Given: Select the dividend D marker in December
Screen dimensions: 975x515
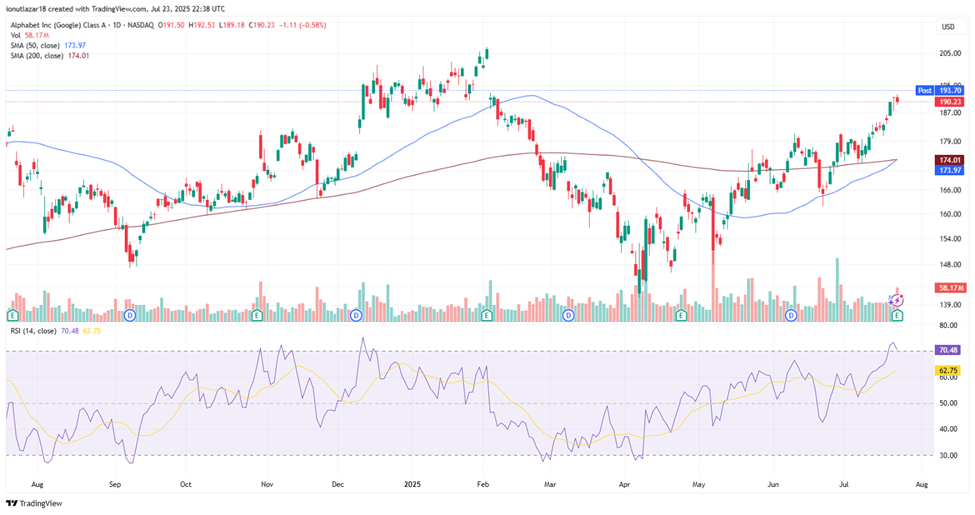Looking at the screenshot, I should [x=356, y=315].
